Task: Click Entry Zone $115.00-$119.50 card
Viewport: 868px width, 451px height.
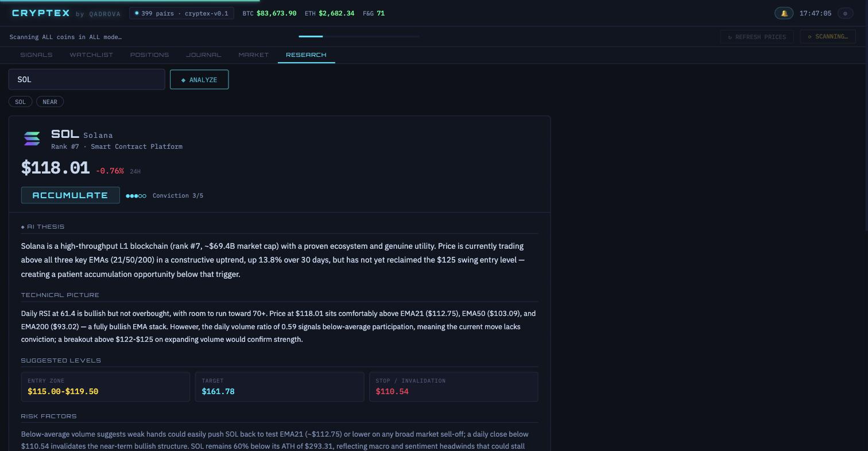Action: pos(106,387)
